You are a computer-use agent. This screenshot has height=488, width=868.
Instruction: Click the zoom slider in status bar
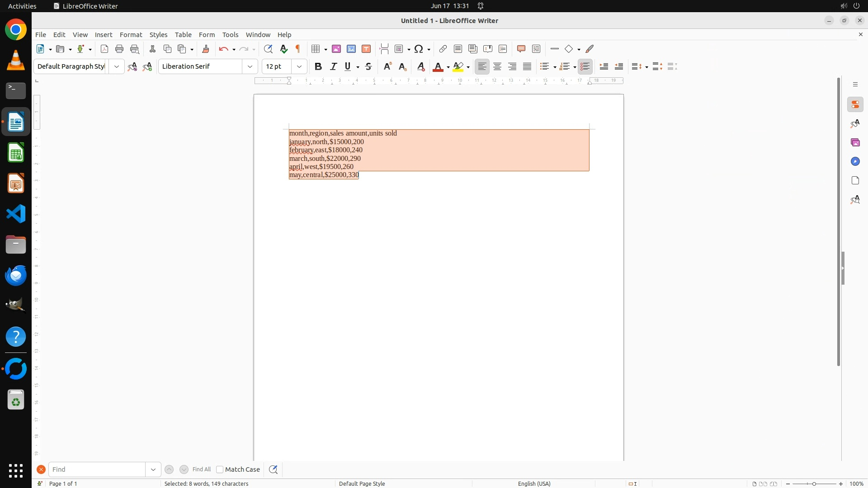pos(814,483)
